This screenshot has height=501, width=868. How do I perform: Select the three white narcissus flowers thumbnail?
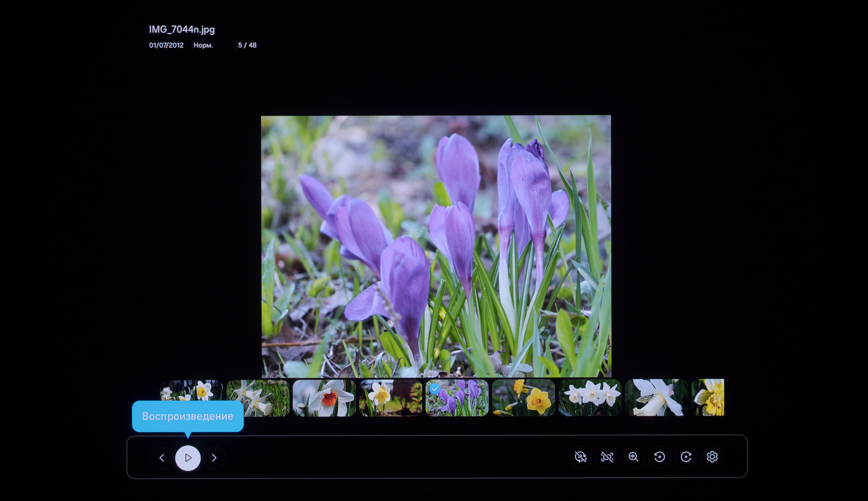(x=590, y=398)
